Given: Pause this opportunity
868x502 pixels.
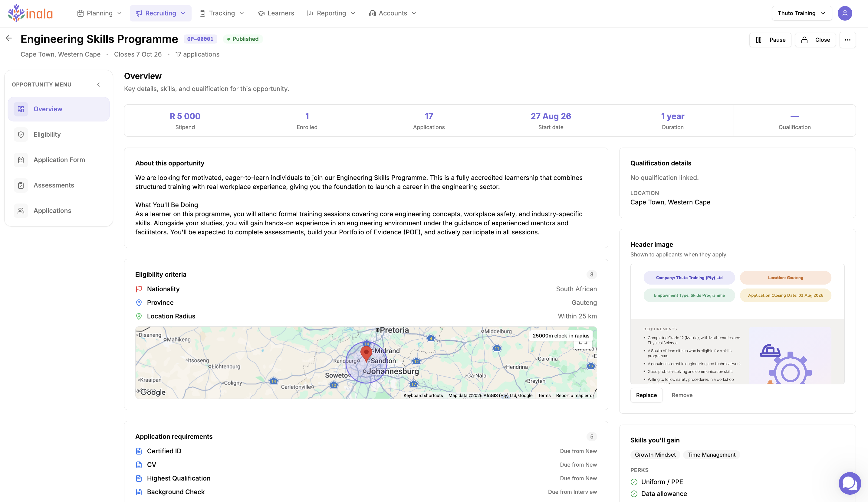Looking at the screenshot, I should tap(770, 40).
